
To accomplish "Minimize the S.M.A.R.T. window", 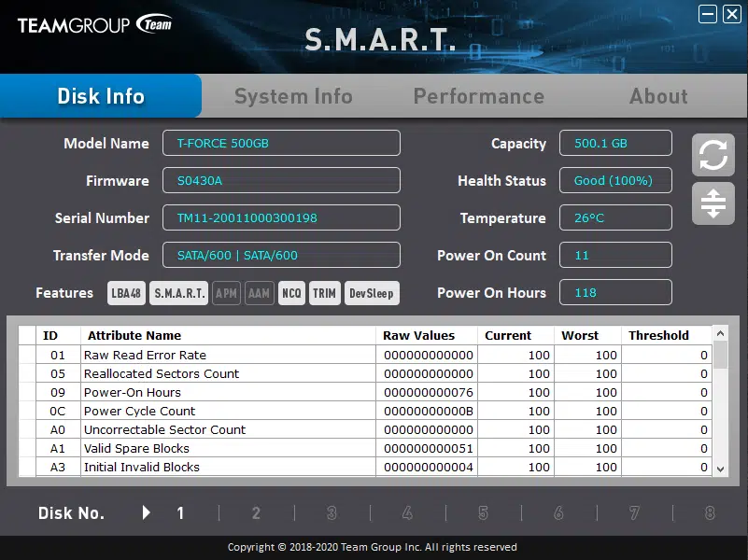I will point(708,13).
